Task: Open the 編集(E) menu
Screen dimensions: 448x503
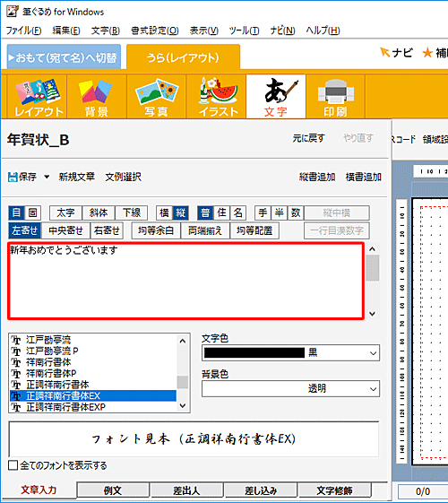Action: (66, 30)
